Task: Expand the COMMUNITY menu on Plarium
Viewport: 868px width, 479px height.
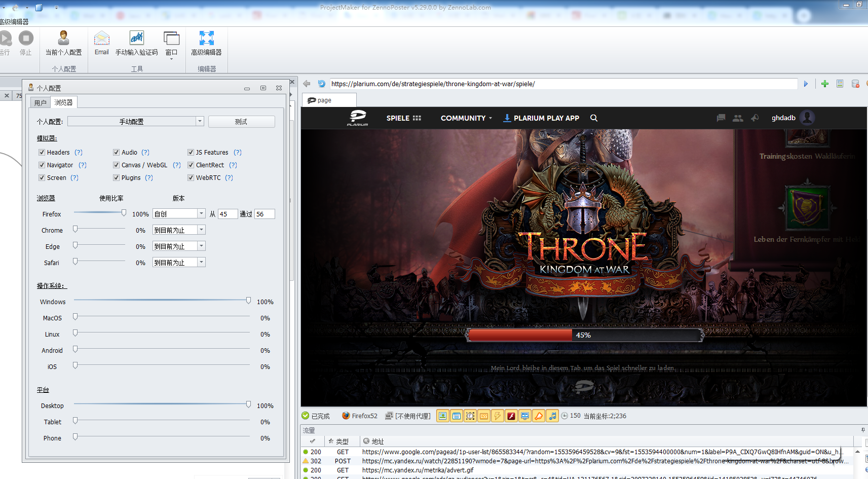Action: (x=466, y=118)
